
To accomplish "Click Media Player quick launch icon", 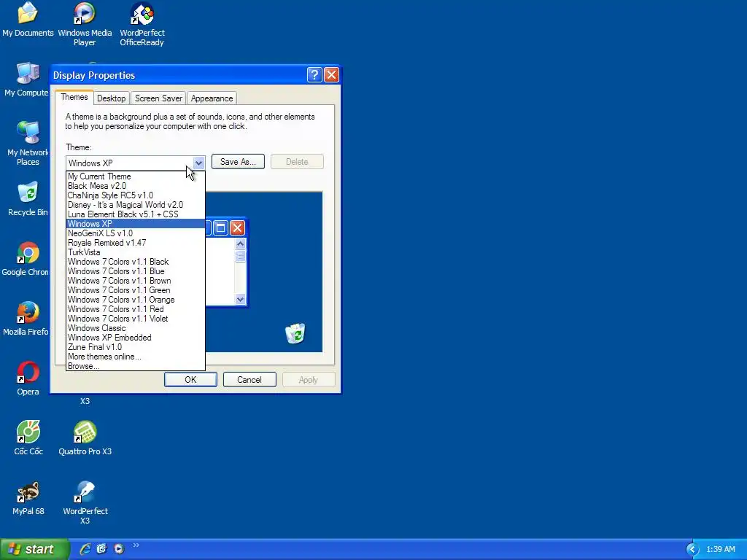I will [x=119, y=549].
